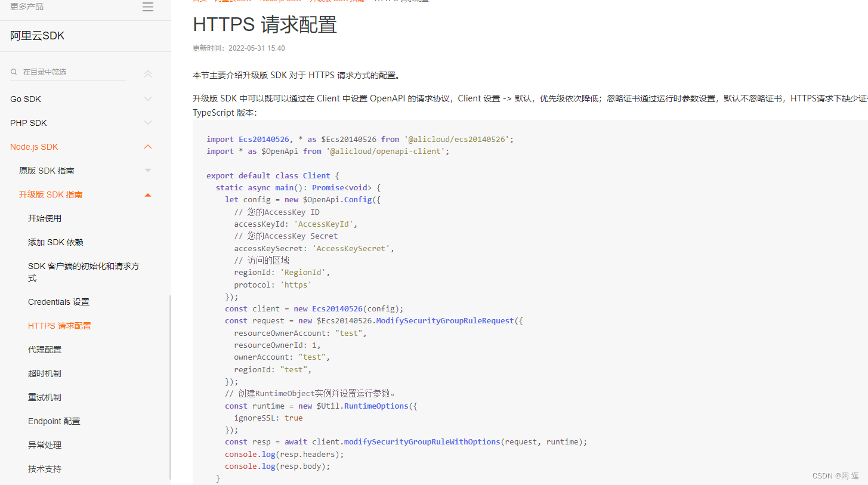Click the 阿里云SDK title heading

coord(38,35)
